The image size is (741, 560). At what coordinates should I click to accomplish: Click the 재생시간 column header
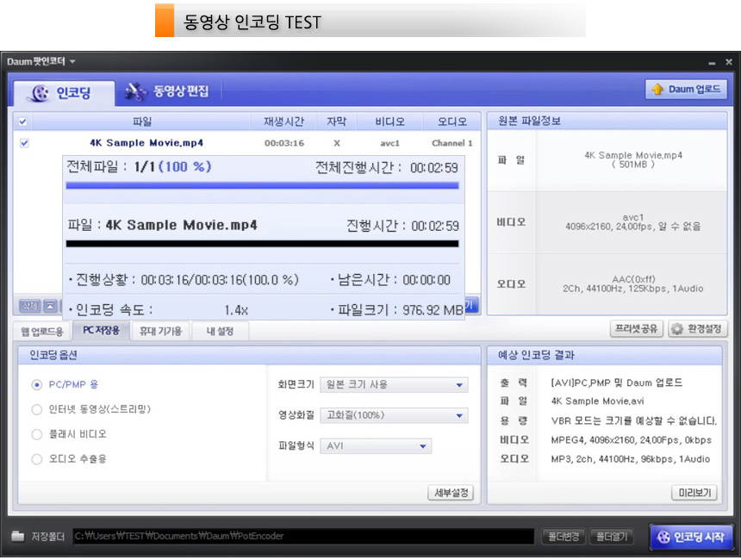(283, 121)
